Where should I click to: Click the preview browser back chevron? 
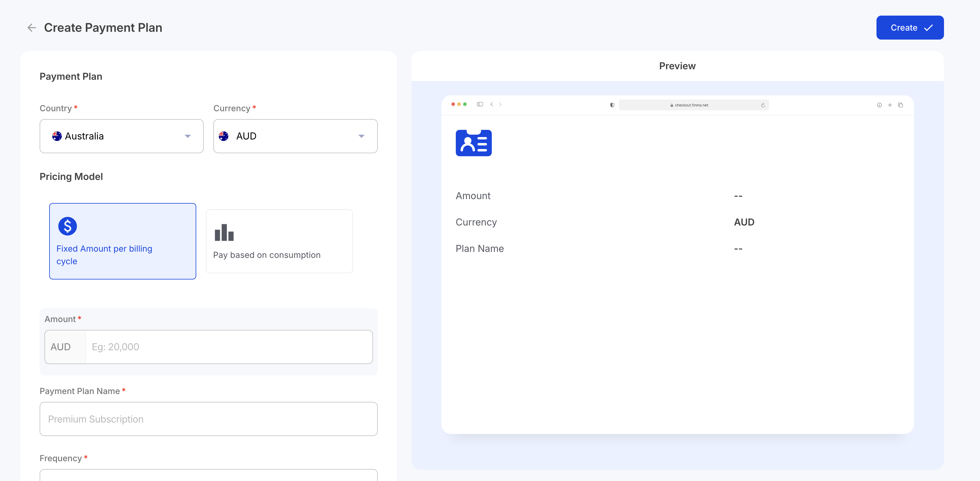(x=492, y=104)
